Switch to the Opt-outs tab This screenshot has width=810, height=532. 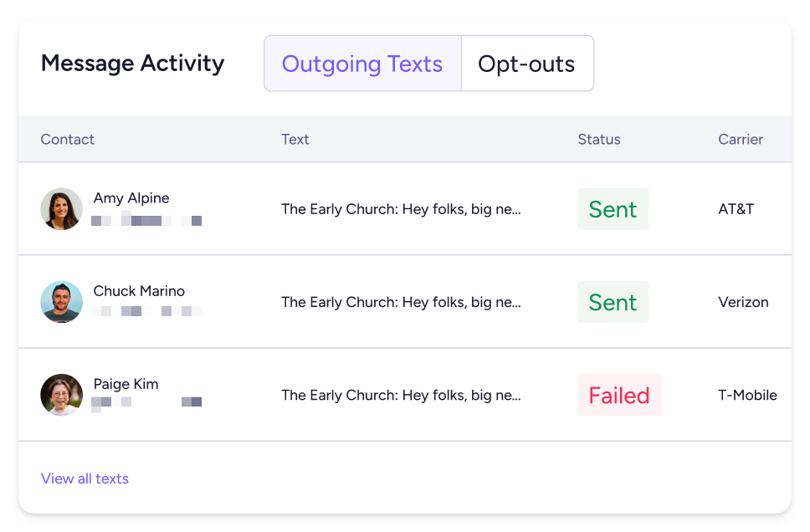pyautogui.click(x=525, y=63)
